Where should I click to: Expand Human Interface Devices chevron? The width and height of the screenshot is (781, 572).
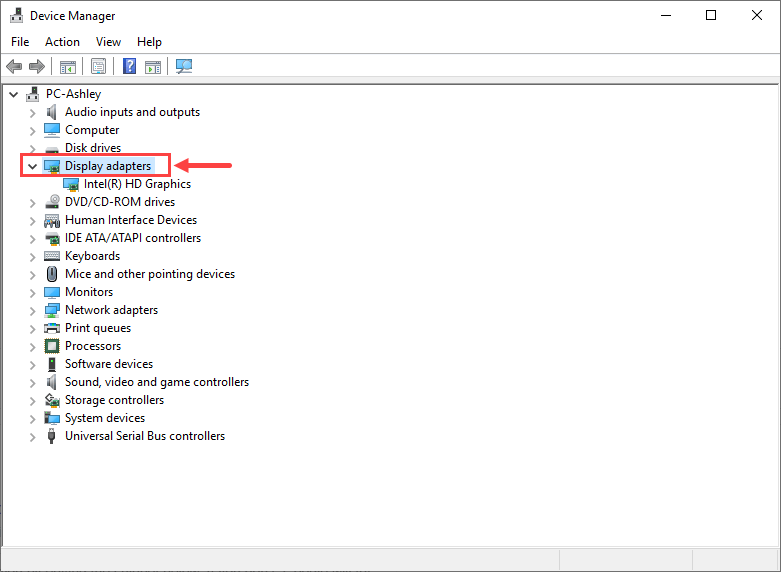coord(32,221)
